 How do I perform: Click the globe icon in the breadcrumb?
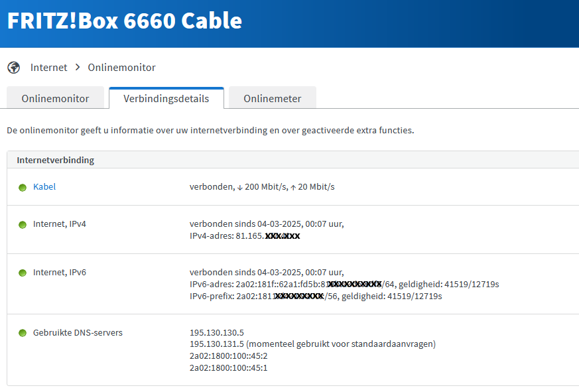pyautogui.click(x=13, y=68)
